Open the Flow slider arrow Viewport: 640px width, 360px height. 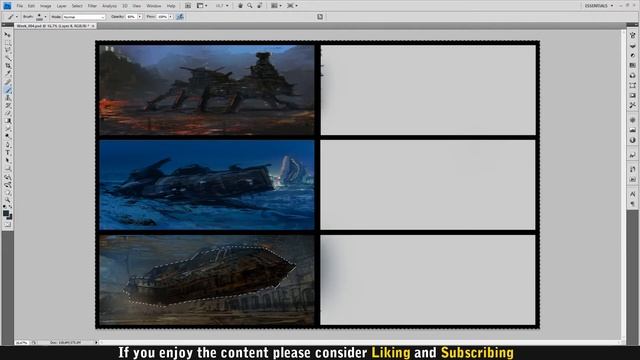[x=171, y=17]
